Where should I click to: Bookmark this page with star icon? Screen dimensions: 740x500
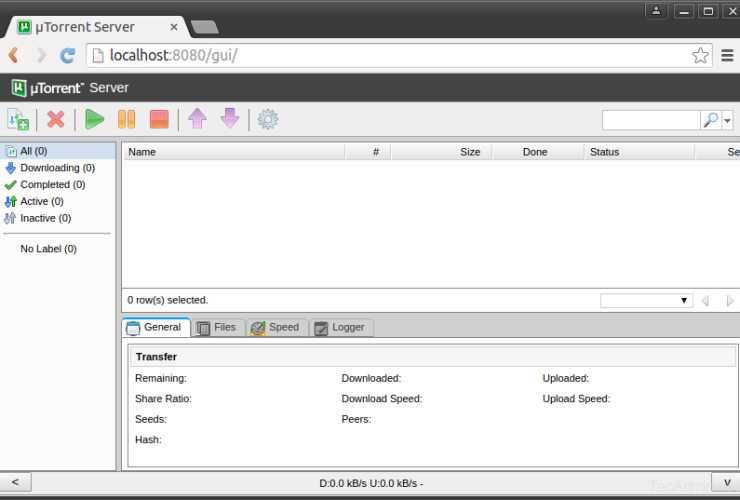701,55
